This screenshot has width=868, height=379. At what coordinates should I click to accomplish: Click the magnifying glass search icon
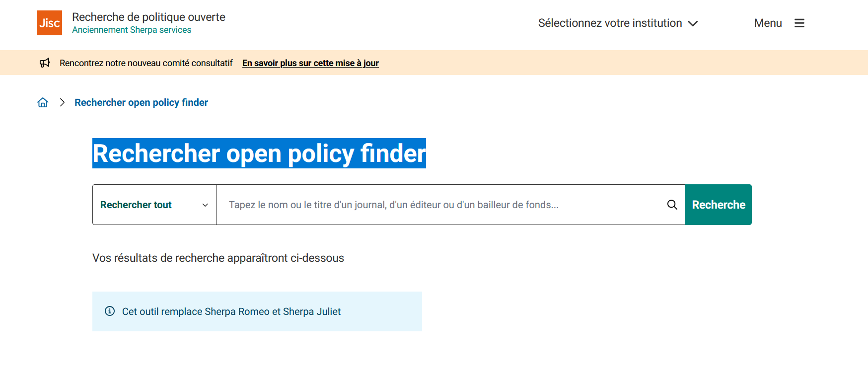(x=672, y=204)
